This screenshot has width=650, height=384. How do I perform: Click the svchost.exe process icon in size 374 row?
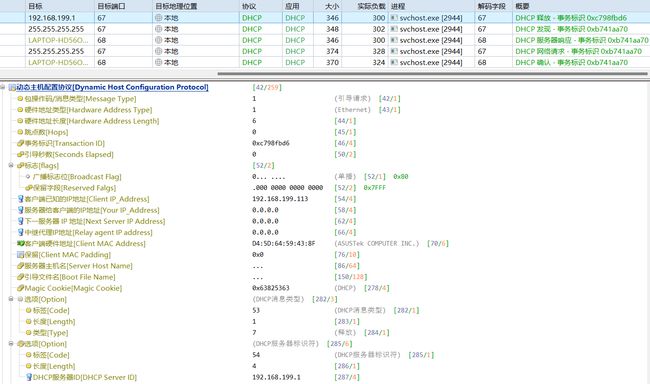click(x=394, y=51)
